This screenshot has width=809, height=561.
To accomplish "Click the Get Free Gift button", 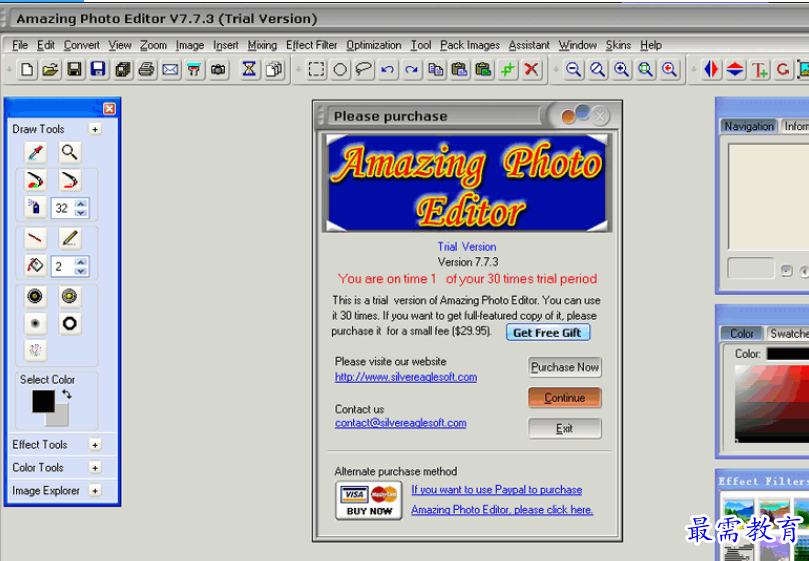I will coord(547,333).
